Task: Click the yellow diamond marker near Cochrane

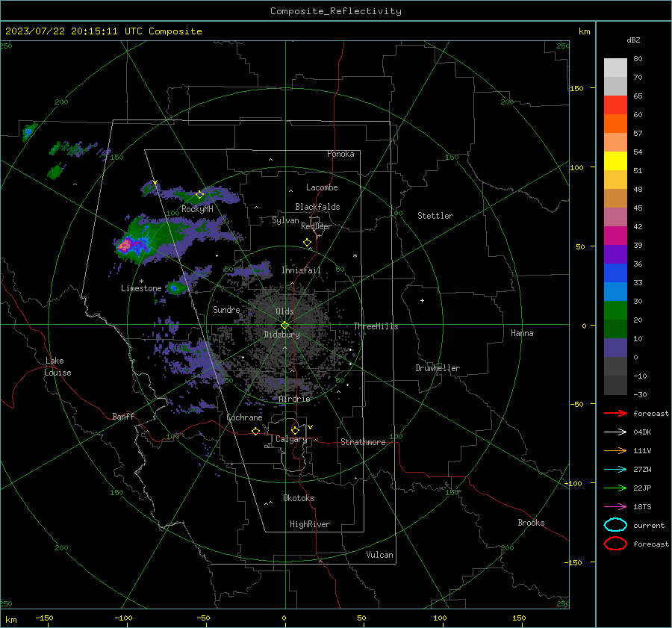Action: tap(256, 431)
